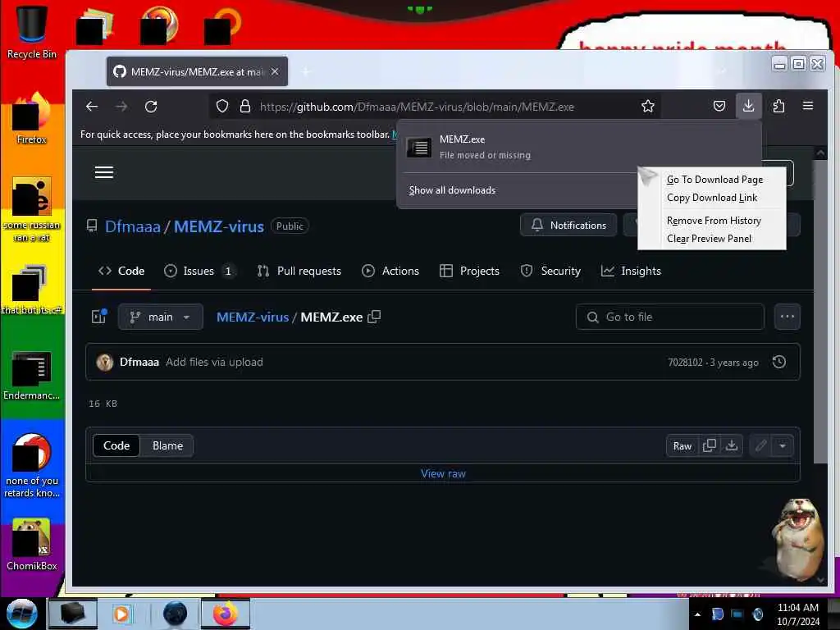Click the padlock site security icon
Screen dimensions: 840x630
tap(244, 106)
